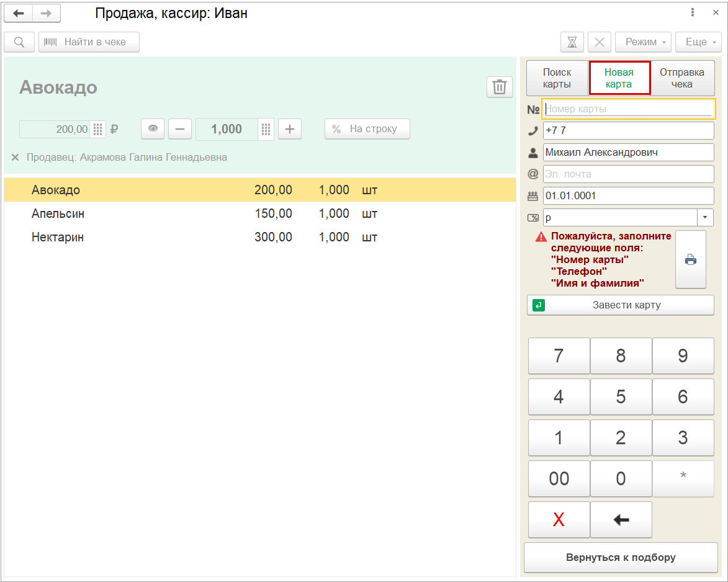The image size is (728, 582).
Task: Tap keypad digit 1
Action: click(559, 437)
